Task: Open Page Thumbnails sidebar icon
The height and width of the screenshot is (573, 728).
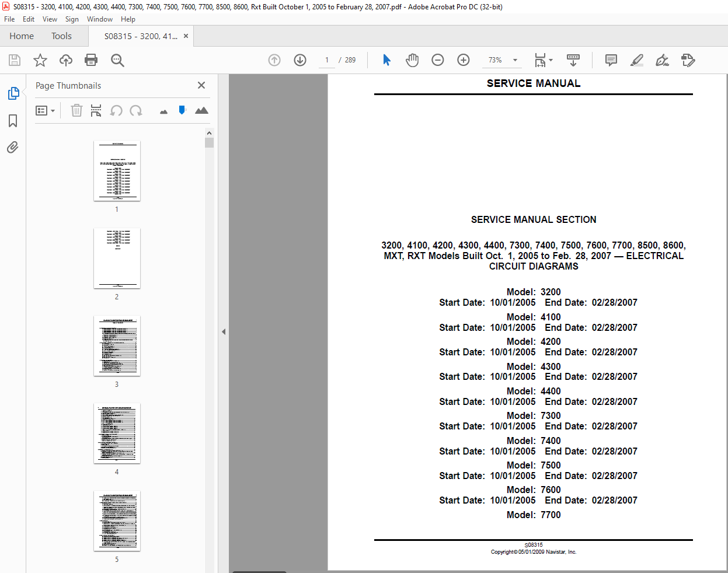Action: click(13, 93)
